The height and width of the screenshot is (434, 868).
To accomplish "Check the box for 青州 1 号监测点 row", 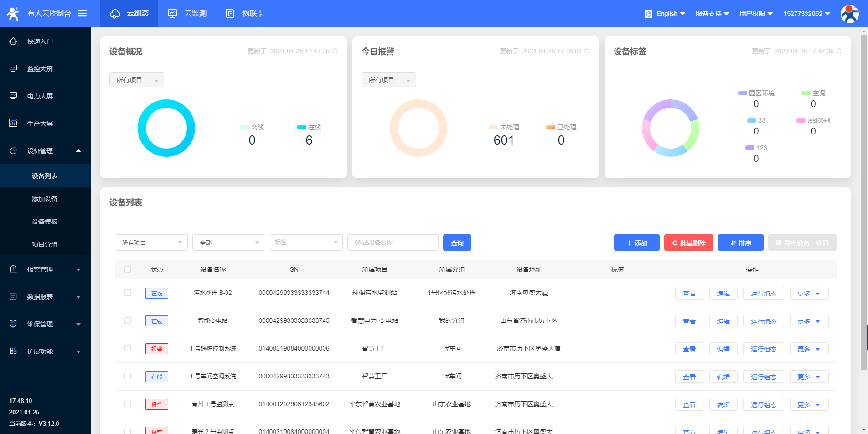I will (128, 404).
